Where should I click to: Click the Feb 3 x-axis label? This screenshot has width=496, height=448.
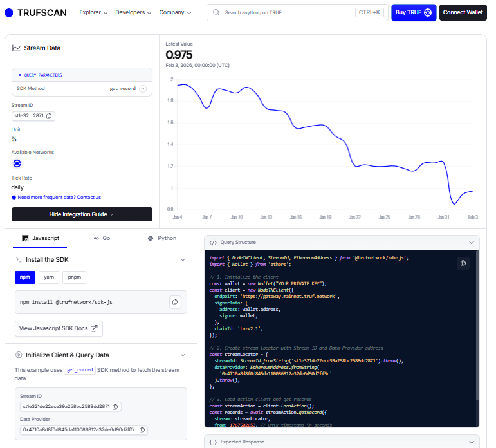pos(473,217)
